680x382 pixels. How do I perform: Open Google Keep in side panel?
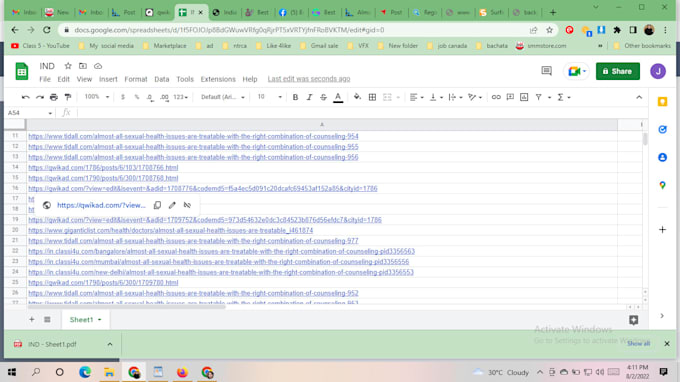(x=662, y=101)
